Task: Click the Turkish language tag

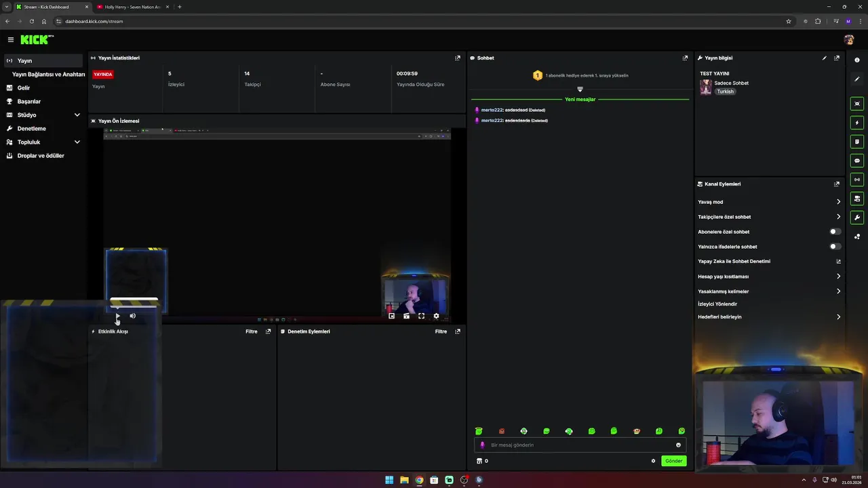Action: (726, 91)
